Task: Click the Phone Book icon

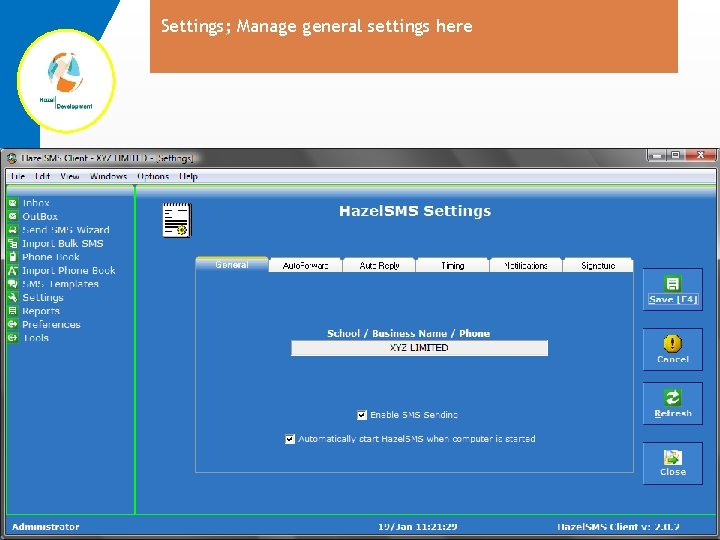Action: click(x=13, y=257)
